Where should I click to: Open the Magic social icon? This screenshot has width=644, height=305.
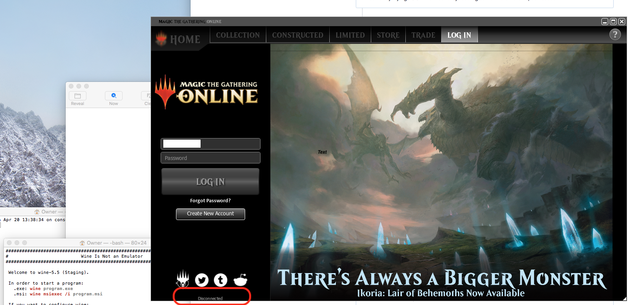(183, 278)
